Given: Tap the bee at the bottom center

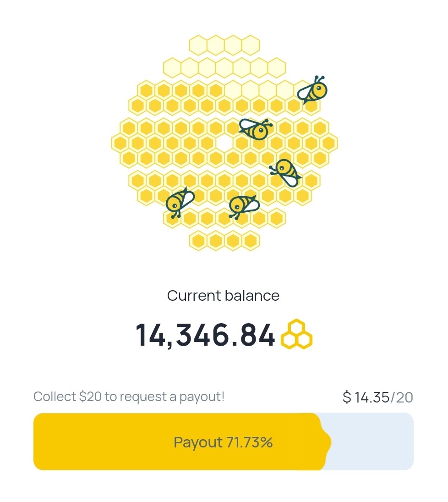Looking at the screenshot, I should coord(244,206).
